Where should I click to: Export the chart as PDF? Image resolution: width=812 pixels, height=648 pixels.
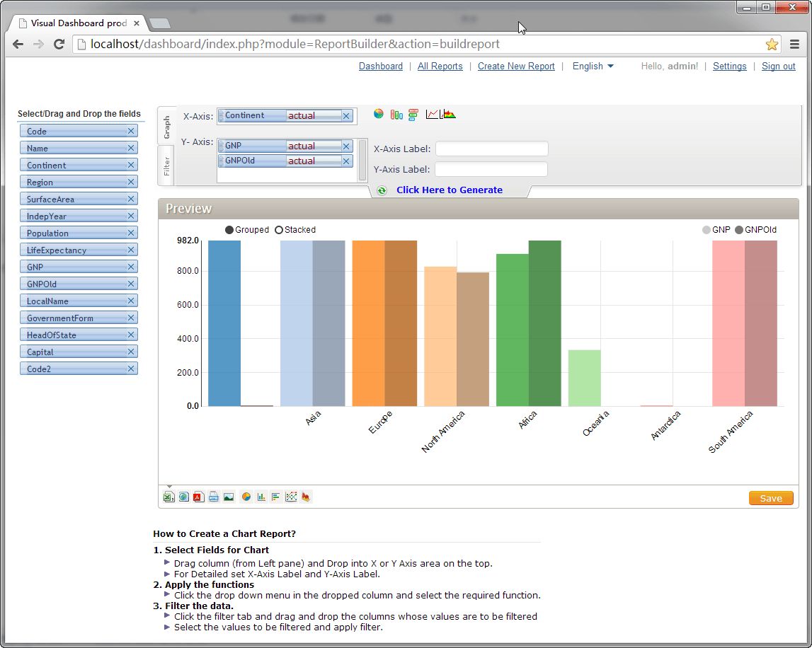[199, 497]
